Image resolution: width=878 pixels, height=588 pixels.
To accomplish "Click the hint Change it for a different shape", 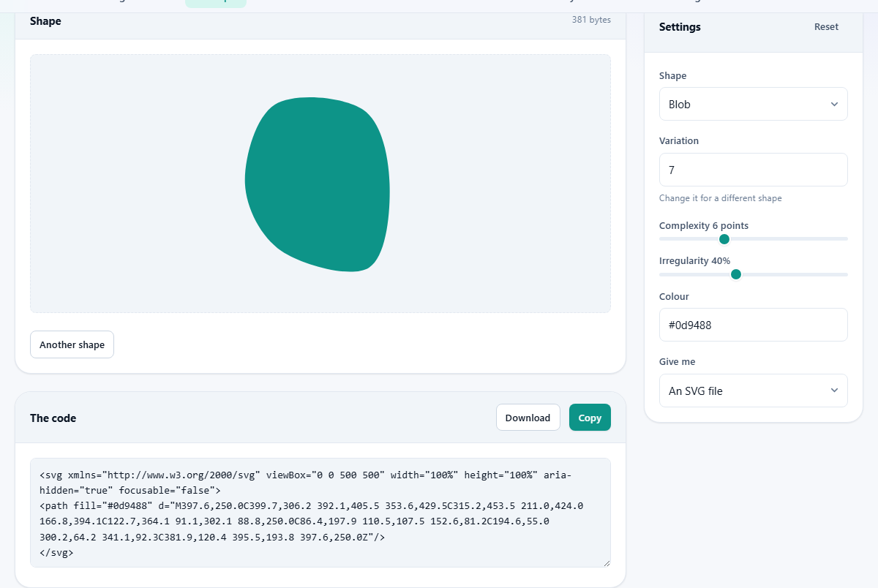I will [721, 198].
